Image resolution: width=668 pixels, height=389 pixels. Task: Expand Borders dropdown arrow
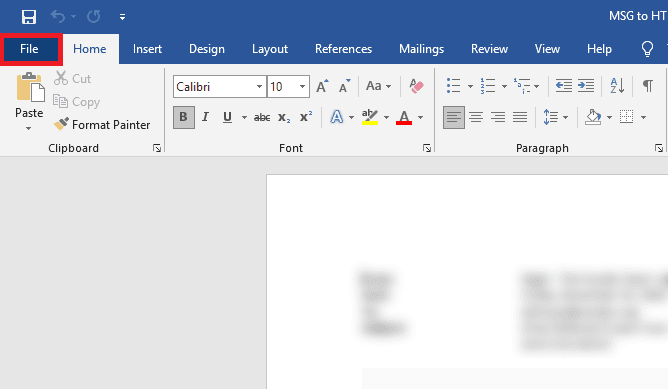[x=643, y=118]
